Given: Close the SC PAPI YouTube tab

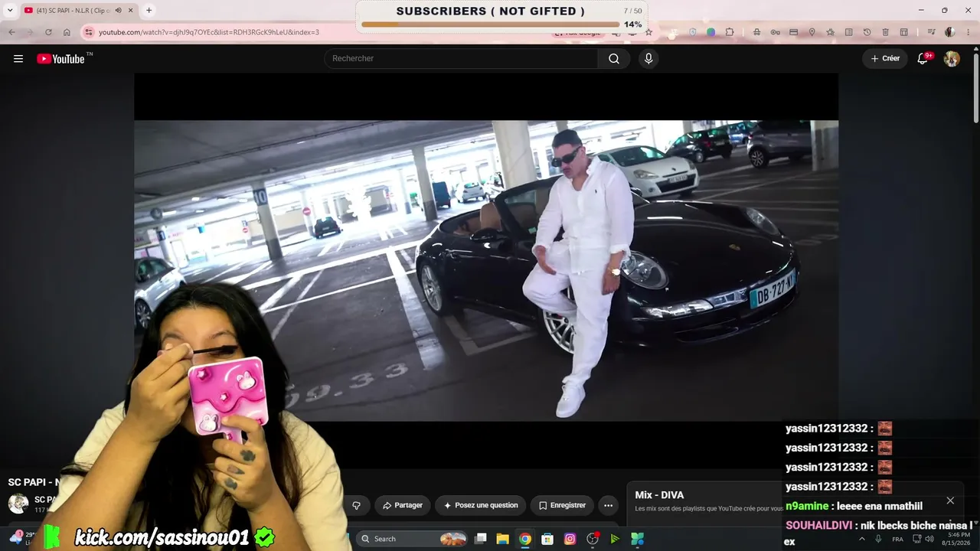Looking at the screenshot, I should click(130, 11).
